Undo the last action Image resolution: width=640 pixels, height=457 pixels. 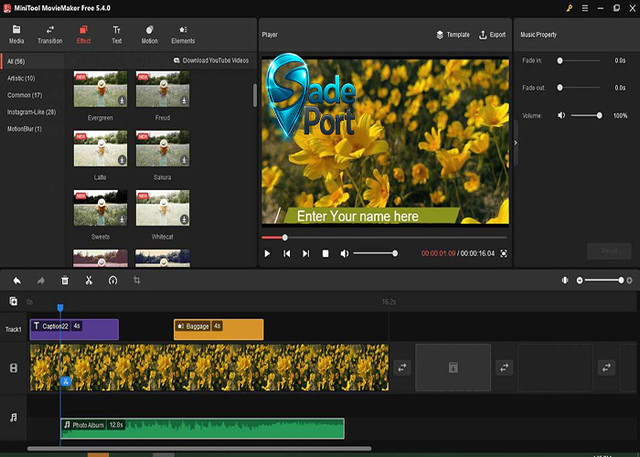tap(17, 280)
